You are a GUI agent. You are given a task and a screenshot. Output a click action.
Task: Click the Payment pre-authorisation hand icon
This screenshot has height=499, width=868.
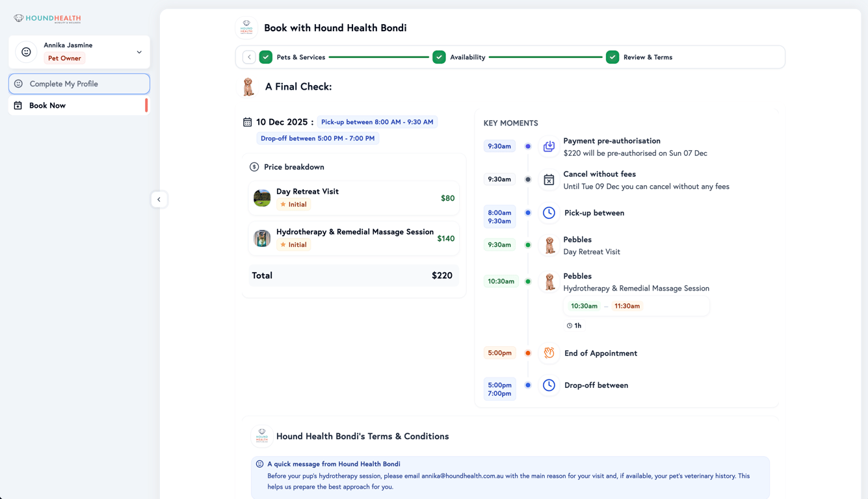pyautogui.click(x=548, y=146)
